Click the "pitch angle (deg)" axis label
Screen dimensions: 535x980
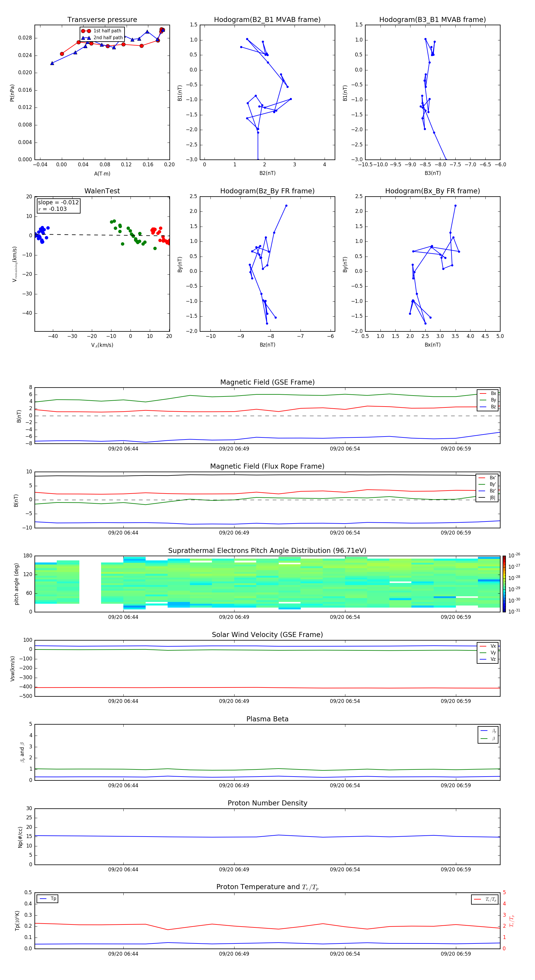tap(16, 584)
